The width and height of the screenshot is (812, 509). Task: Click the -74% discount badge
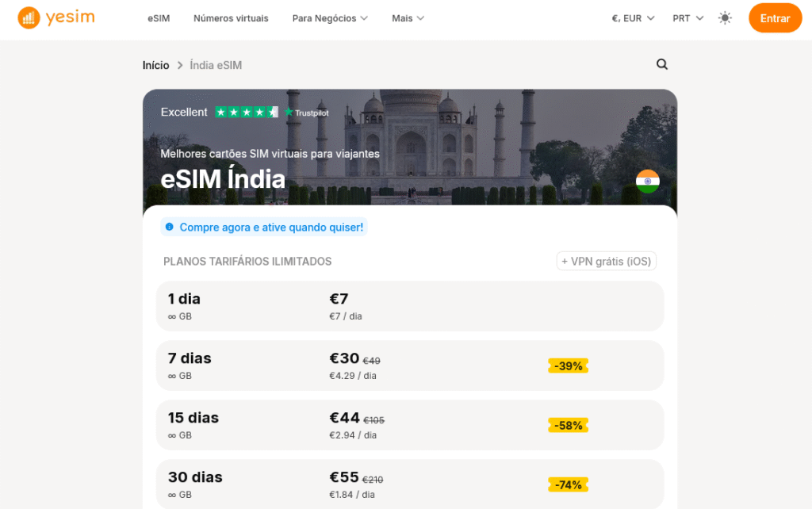tap(568, 484)
